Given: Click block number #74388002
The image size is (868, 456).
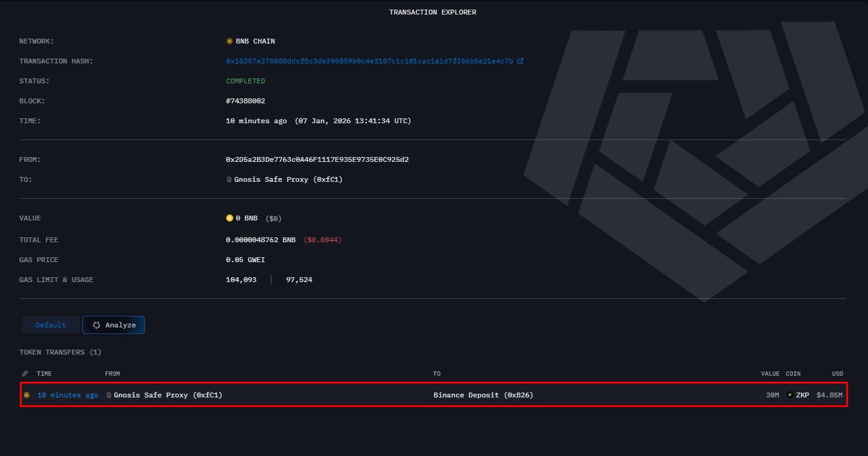Looking at the screenshot, I should click(245, 101).
